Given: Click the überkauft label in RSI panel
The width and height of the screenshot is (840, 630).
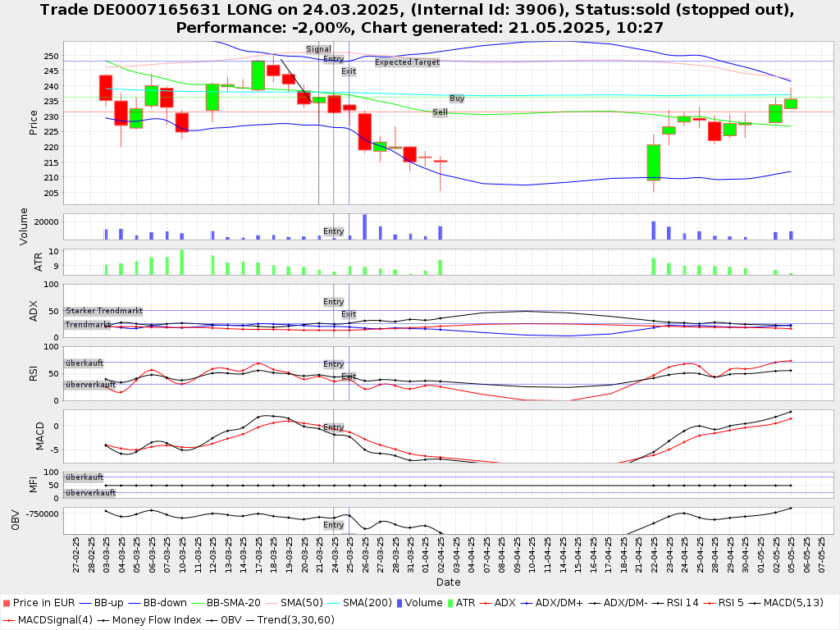Looking at the screenshot, I should click(84, 363).
